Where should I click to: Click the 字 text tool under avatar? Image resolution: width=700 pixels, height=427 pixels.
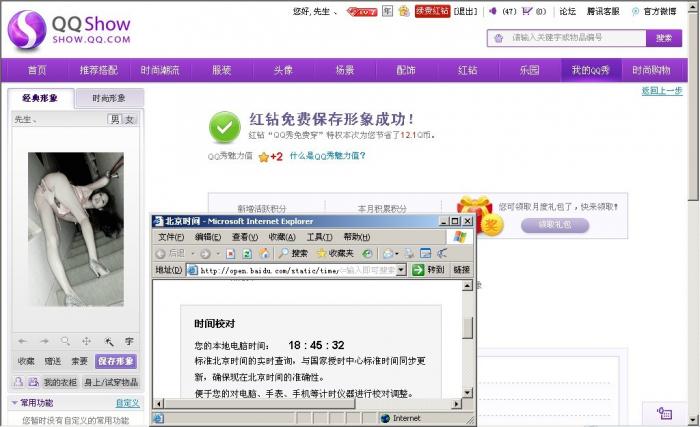(x=129, y=341)
